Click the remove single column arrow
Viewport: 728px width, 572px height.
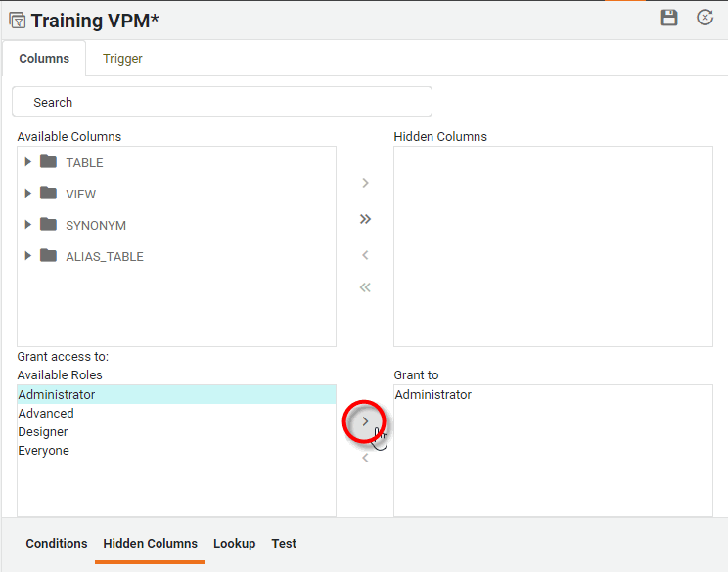pos(365,255)
